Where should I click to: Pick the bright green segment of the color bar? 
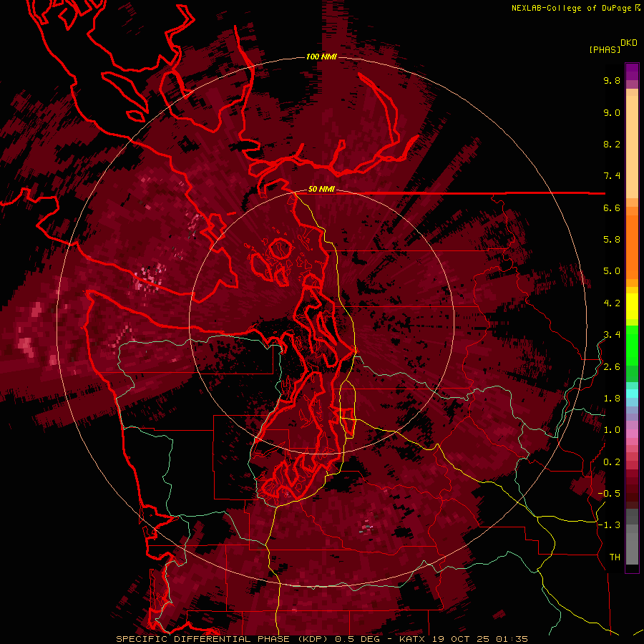click(632, 345)
